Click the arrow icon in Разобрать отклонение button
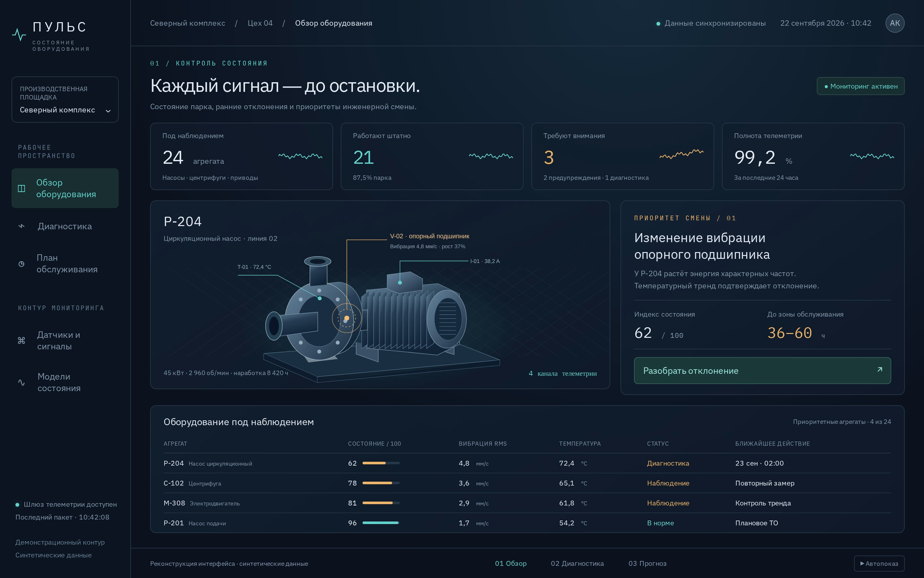924x578 pixels. click(880, 370)
